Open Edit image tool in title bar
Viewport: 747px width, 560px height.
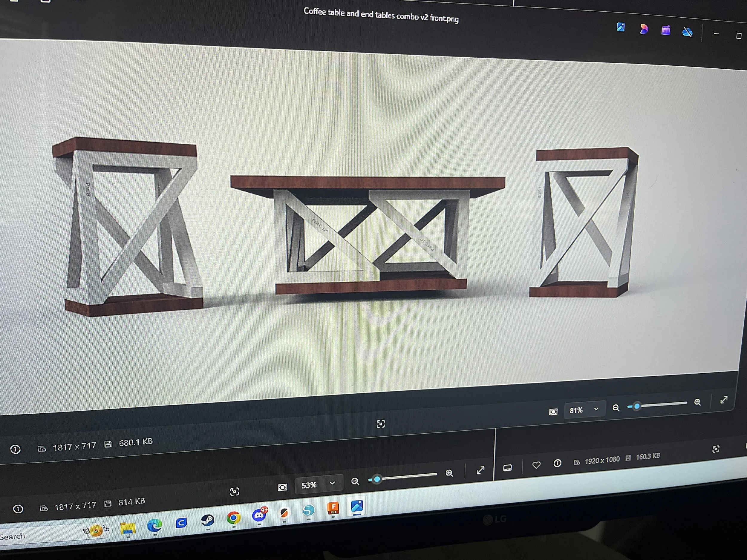tap(621, 27)
